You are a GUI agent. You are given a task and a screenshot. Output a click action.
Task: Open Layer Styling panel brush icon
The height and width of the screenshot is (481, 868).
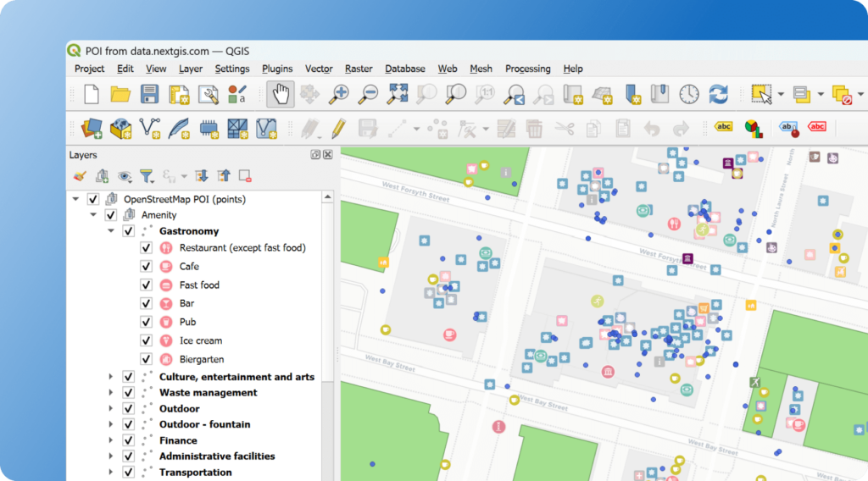(x=80, y=176)
